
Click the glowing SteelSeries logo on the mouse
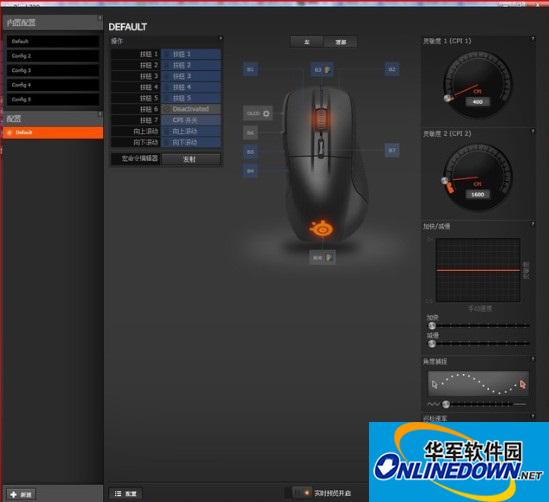pos(321,228)
